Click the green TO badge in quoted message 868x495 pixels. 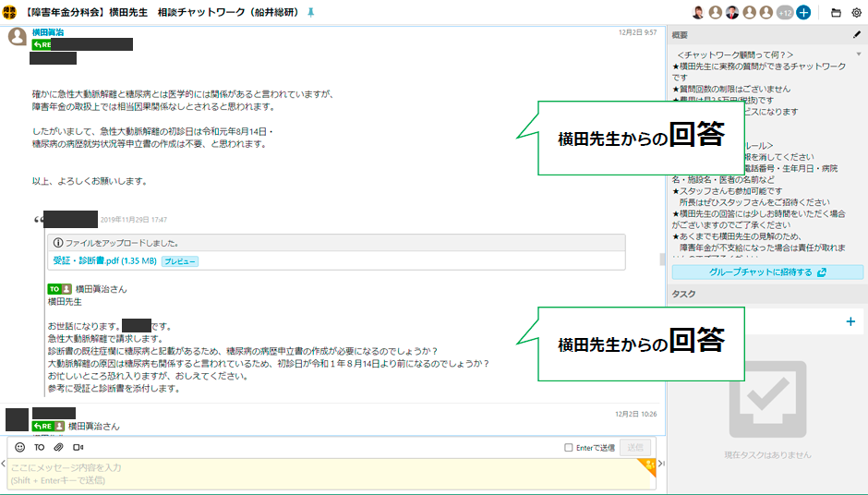[x=60, y=289]
